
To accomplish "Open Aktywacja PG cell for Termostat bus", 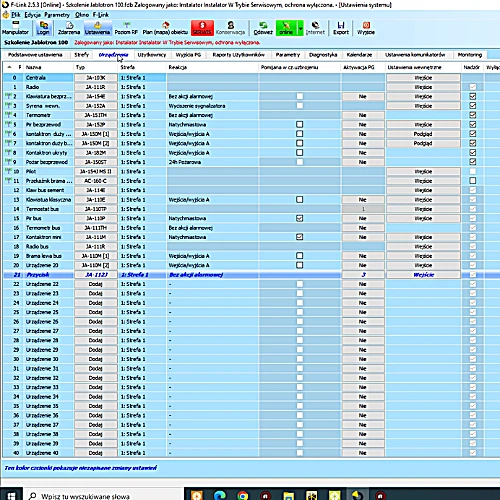I will click(x=363, y=209).
